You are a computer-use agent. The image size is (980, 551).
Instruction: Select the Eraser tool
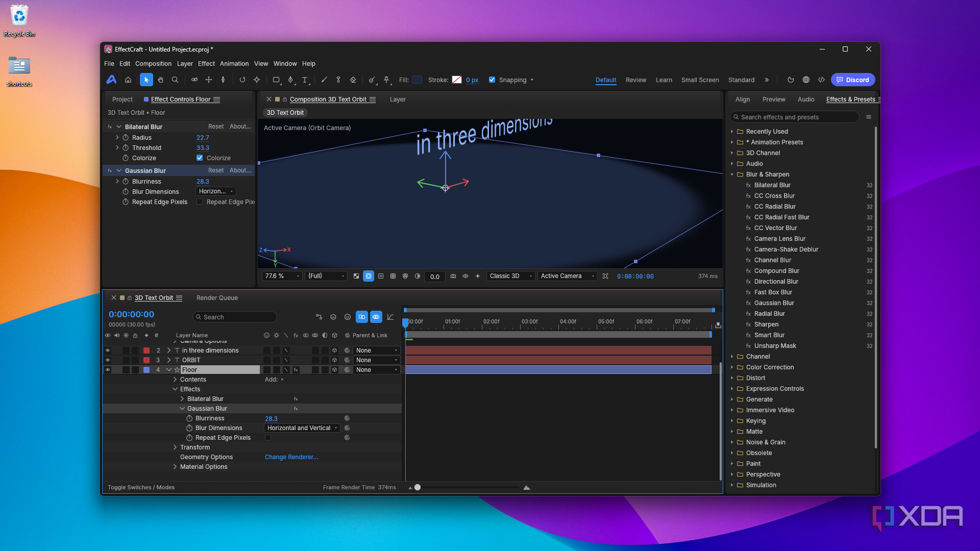[x=353, y=80]
